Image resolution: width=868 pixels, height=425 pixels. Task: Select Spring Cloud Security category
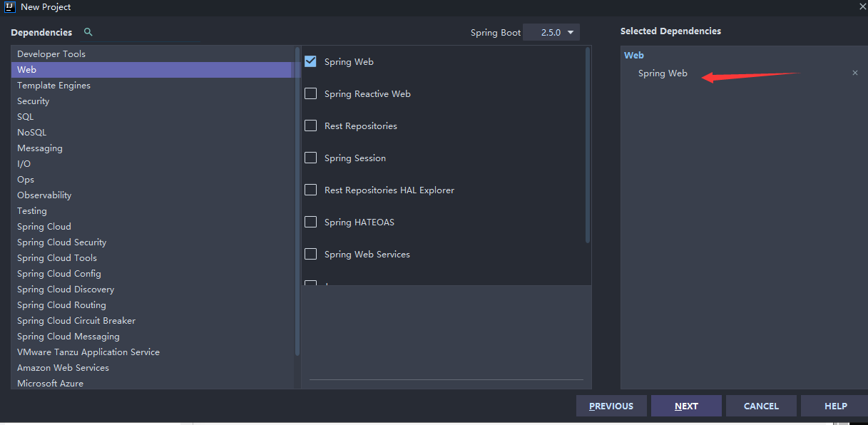tap(151, 242)
